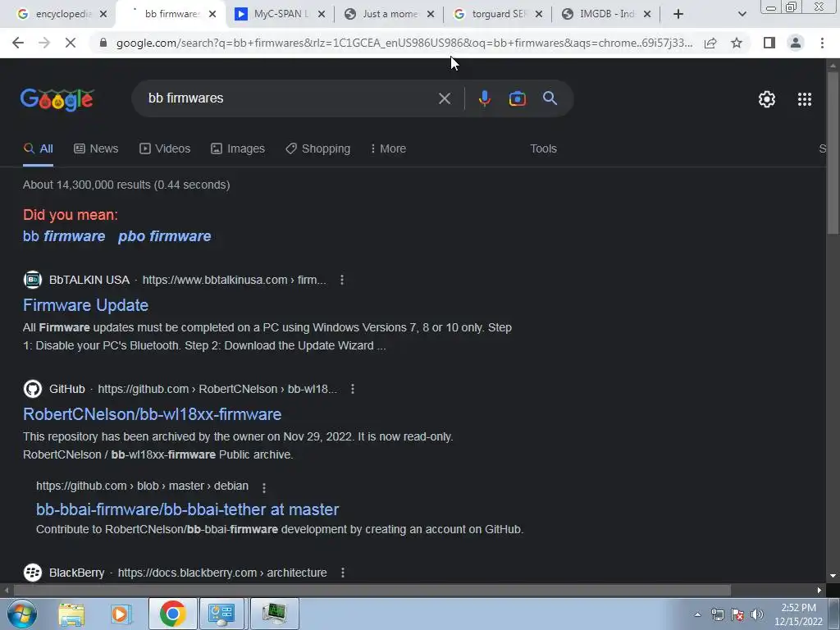Viewport: 840px width, 630px height.
Task: Open the Windows Start menu
Action: [x=21, y=614]
